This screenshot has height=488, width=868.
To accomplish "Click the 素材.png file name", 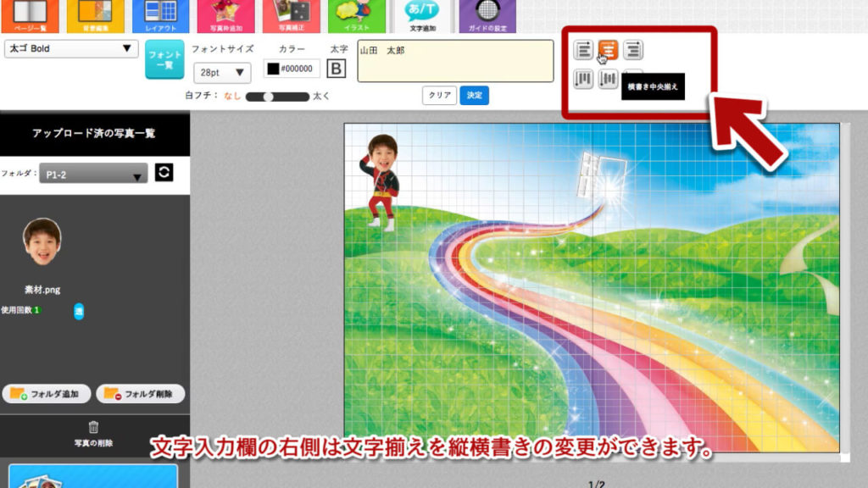I will pos(42,290).
